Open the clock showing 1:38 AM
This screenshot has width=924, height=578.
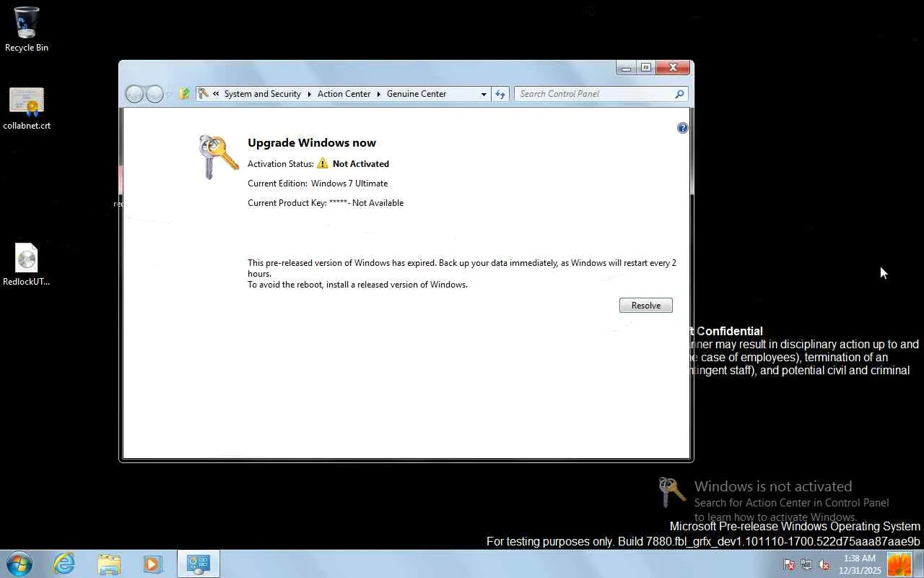tap(860, 564)
